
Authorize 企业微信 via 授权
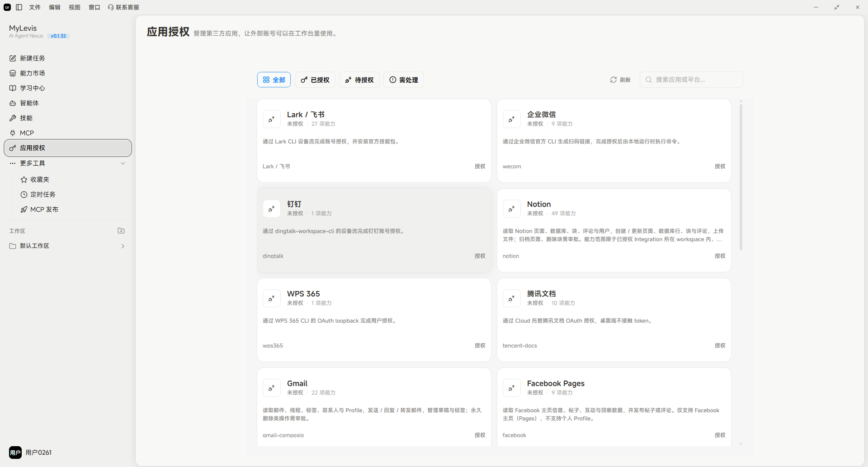720,167
